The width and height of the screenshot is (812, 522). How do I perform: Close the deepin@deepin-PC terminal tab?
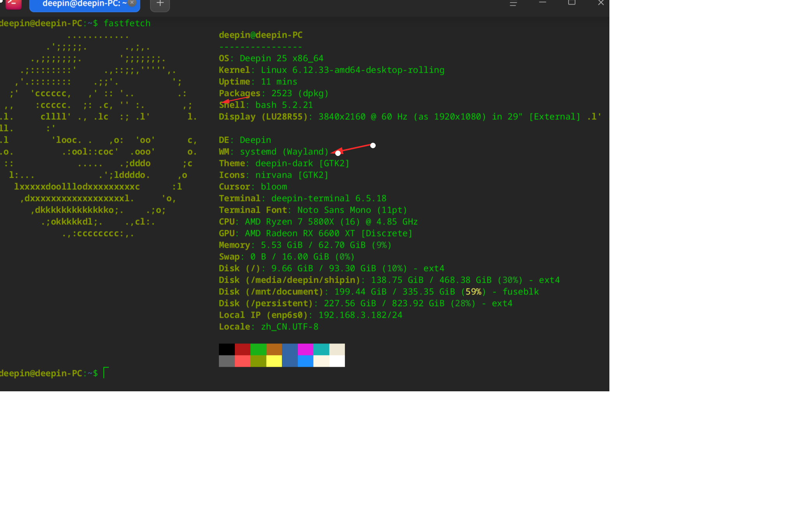click(x=132, y=3)
